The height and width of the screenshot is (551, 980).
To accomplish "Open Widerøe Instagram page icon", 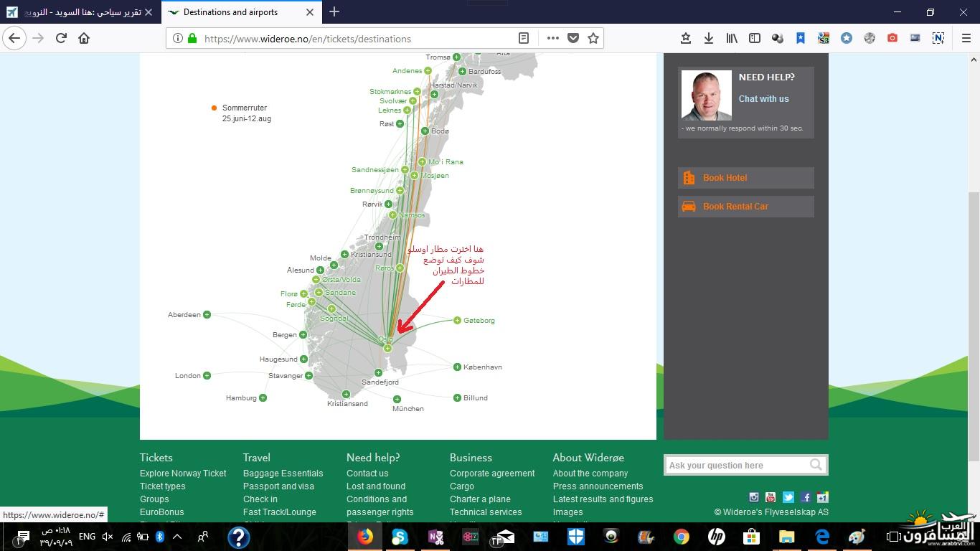I will coord(754,496).
